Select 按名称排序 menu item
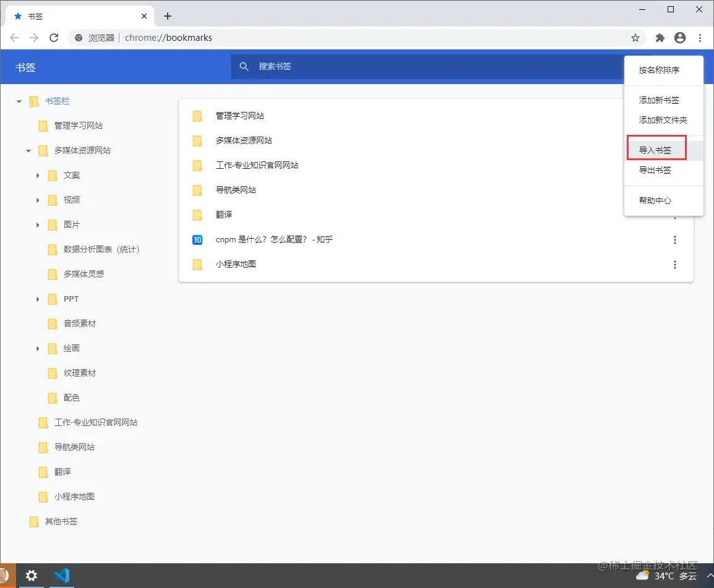Viewport: 714px width, 588px height. click(663, 70)
